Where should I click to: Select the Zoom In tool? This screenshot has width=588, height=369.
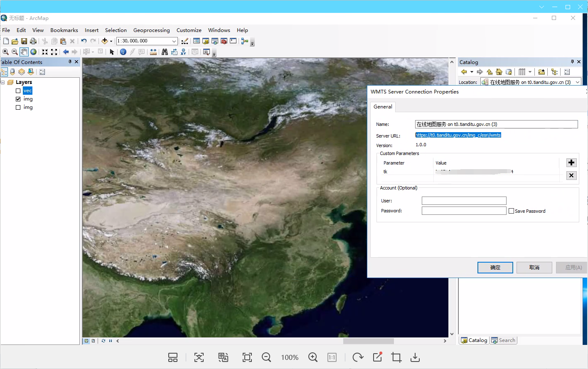click(x=5, y=52)
